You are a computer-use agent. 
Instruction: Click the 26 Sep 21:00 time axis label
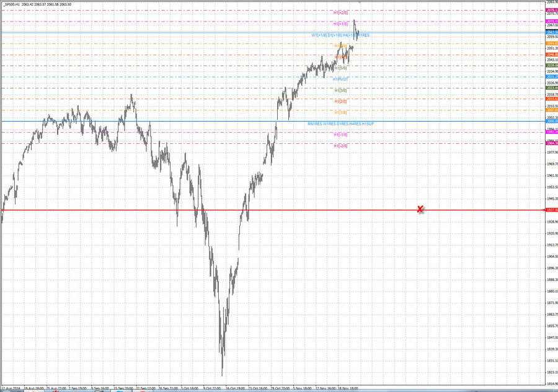pyautogui.click(x=168, y=388)
